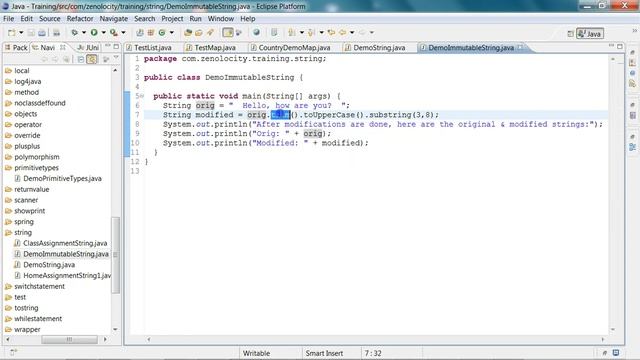Click the New Java Project icon
Screen dimensions: 640x360
tap(140, 33)
